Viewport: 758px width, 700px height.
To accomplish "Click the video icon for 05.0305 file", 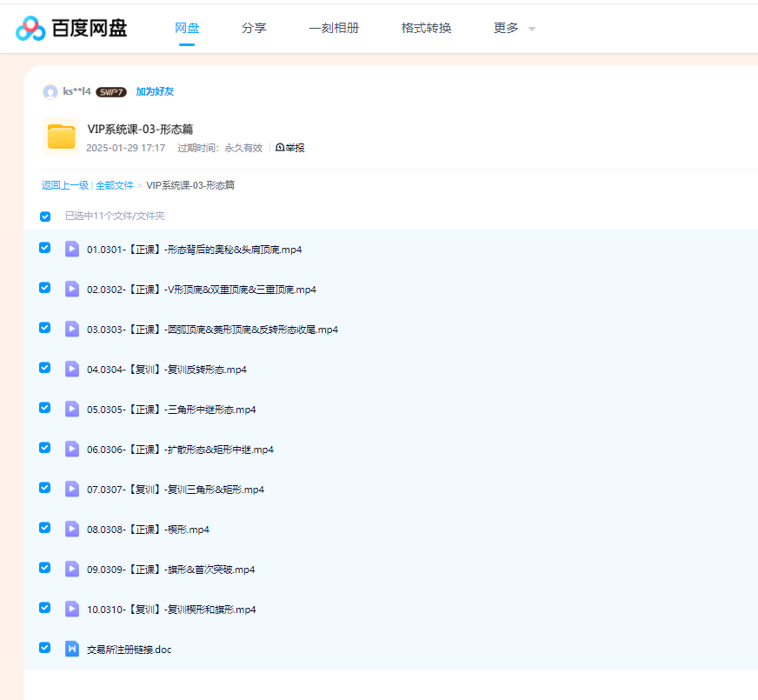I will click(x=72, y=410).
